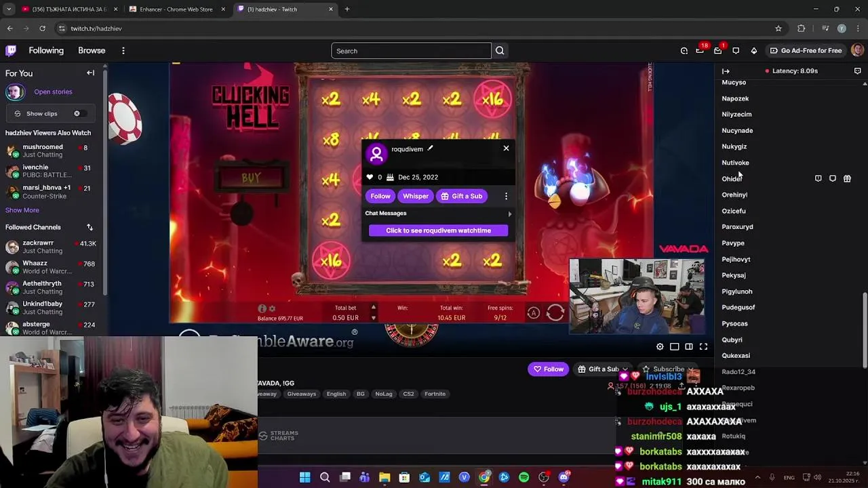The width and height of the screenshot is (868, 488).
Task: Collapse the For You sidebar
Action: click(90, 73)
